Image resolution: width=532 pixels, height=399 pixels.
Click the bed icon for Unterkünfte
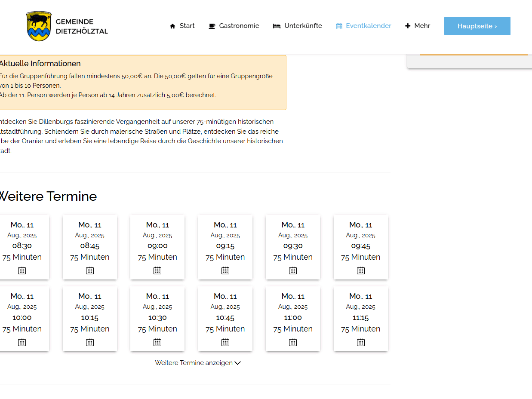coord(277,26)
